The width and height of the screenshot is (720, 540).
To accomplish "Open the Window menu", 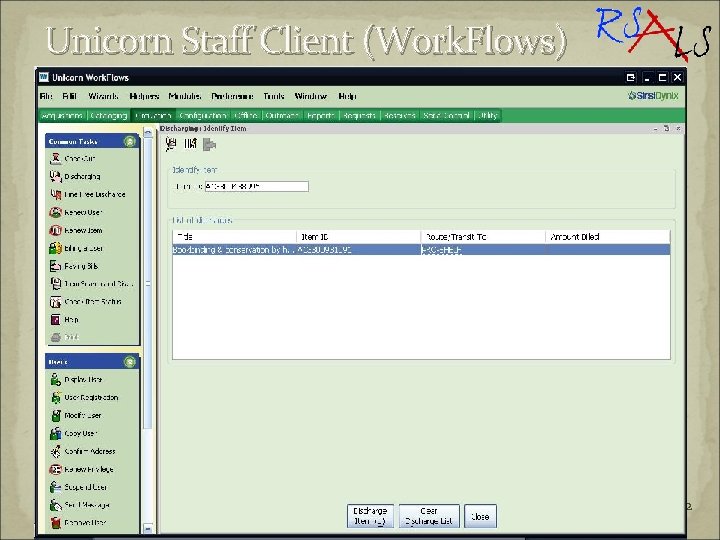I will click(311, 96).
